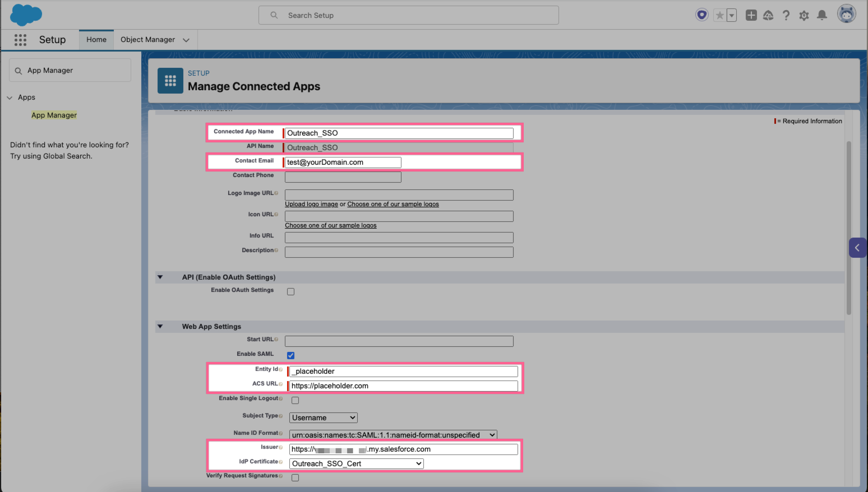868x492 pixels.
Task: Switch to the Object Manager tab
Action: pyautogui.click(x=148, y=39)
